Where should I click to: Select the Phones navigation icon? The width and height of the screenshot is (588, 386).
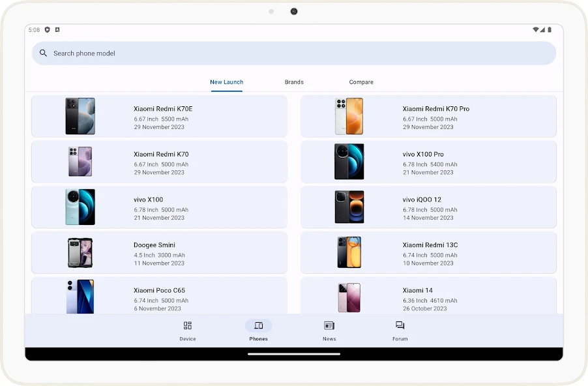[x=258, y=325]
